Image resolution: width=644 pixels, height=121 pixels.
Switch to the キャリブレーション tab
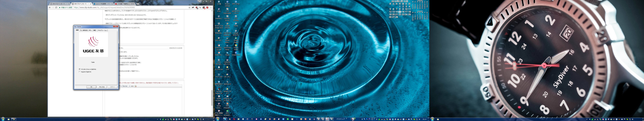pos(103,30)
